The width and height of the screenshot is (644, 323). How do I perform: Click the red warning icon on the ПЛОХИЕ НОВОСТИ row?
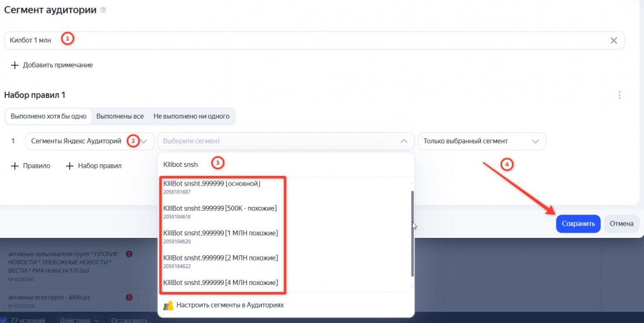[129, 254]
